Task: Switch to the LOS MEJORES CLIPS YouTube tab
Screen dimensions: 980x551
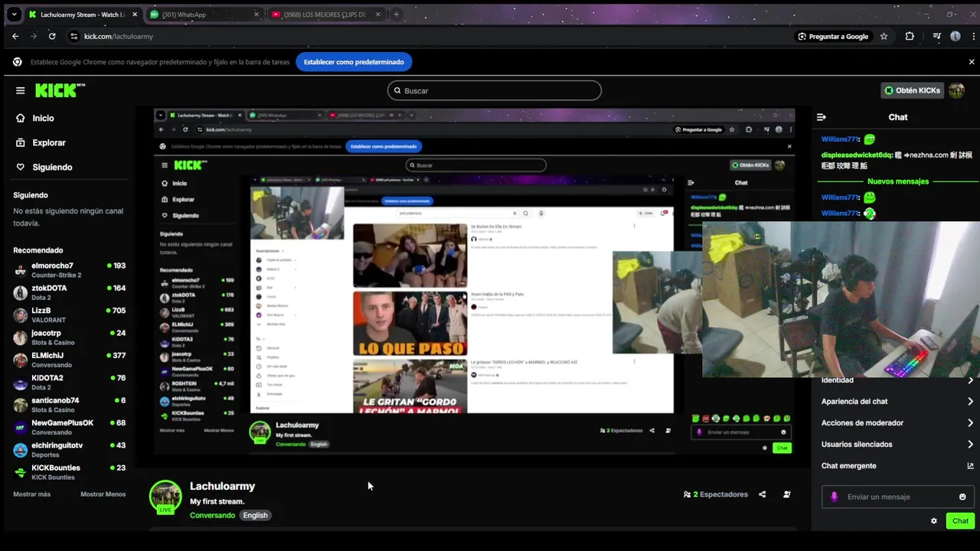Action: (325, 15)
